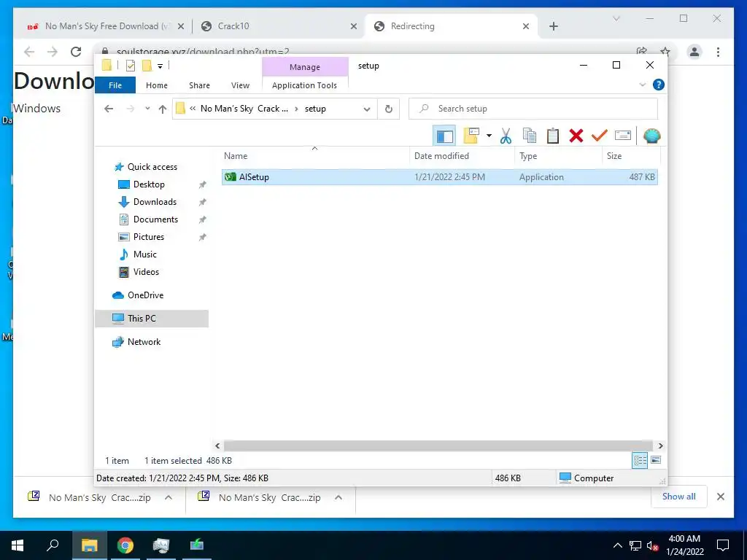The image size is (747, 560).
Task: Open Downloads in the navigation pane
Action: 155,202
